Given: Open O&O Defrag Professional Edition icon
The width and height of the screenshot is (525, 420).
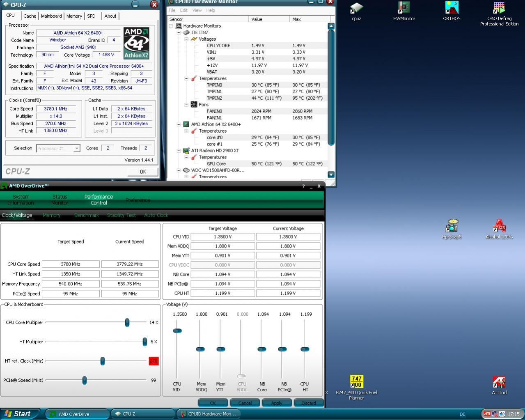Looking at the screenshot, I should tap(499, 8).
